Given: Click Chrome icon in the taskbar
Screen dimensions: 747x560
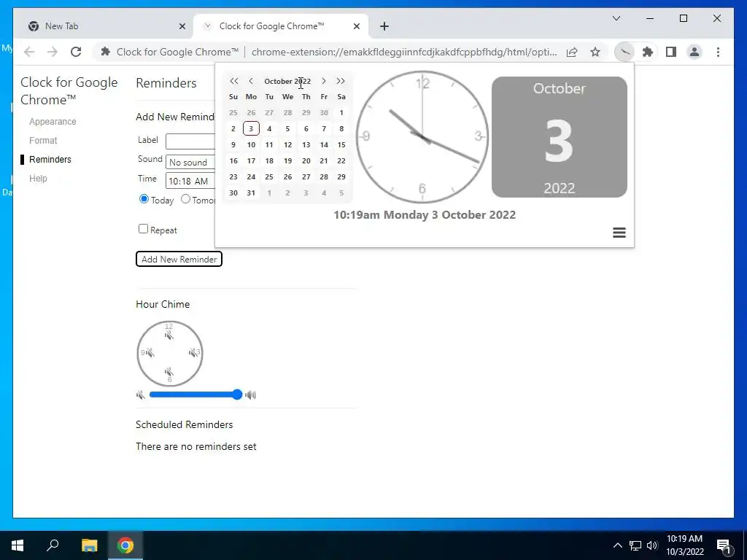Looking at the screenshot, I should (x=125, y=545).
